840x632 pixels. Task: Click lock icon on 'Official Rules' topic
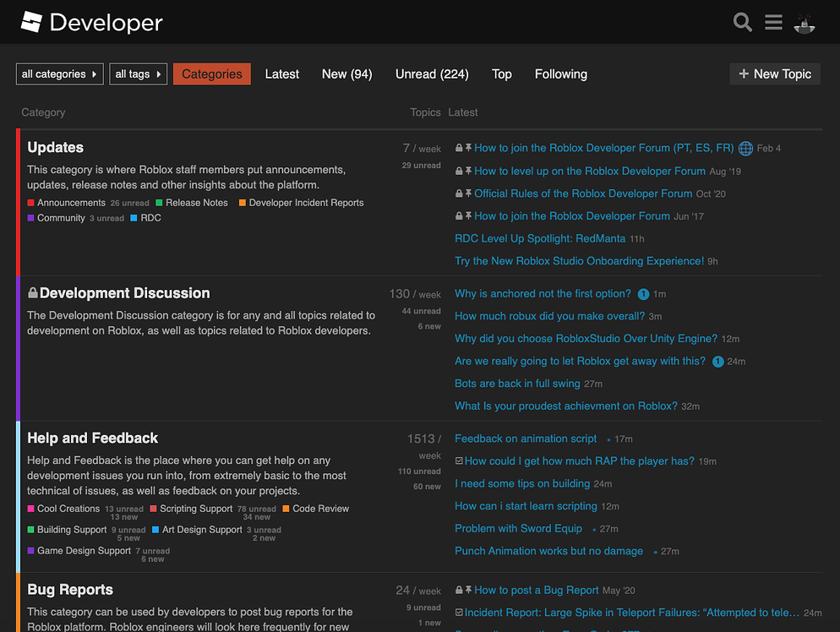(x=459, y=193)
